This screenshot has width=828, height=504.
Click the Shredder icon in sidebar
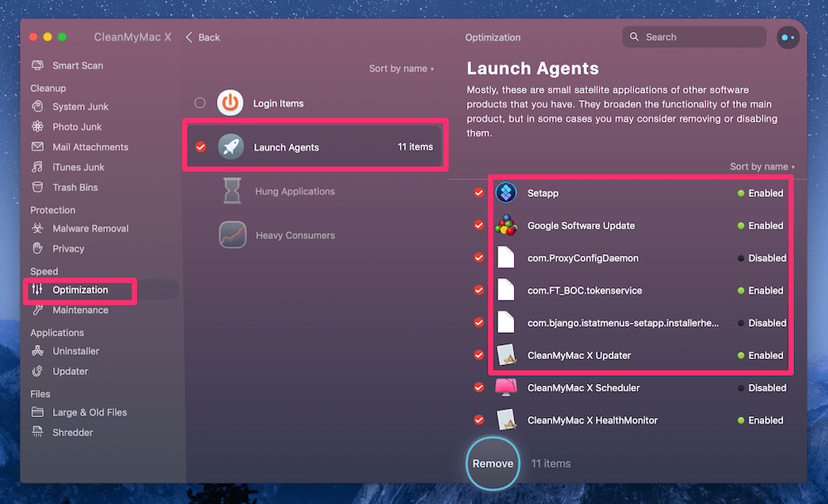[x=37, y=432]
